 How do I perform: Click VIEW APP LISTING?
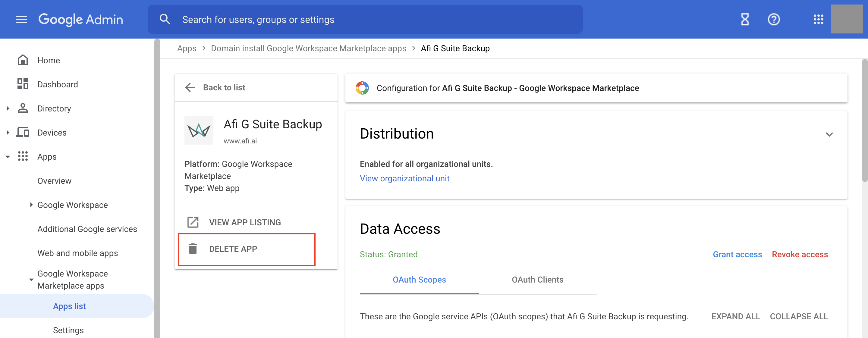pos(245,222)
